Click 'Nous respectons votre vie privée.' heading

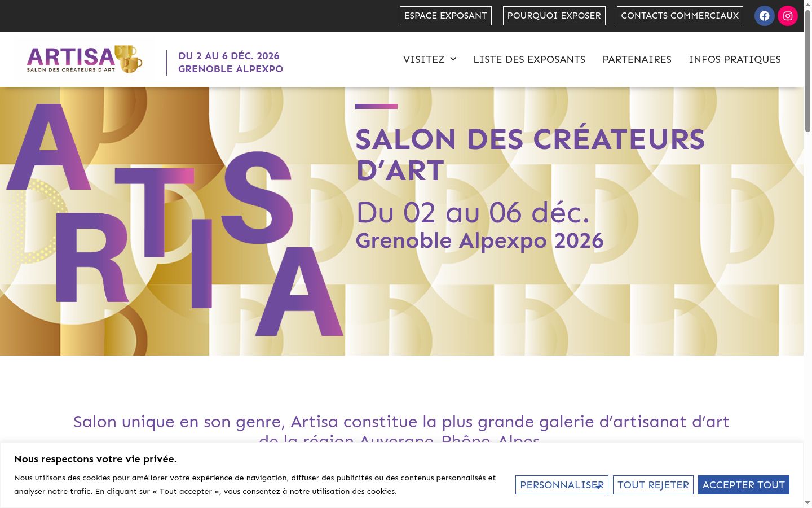pos(95,459)
